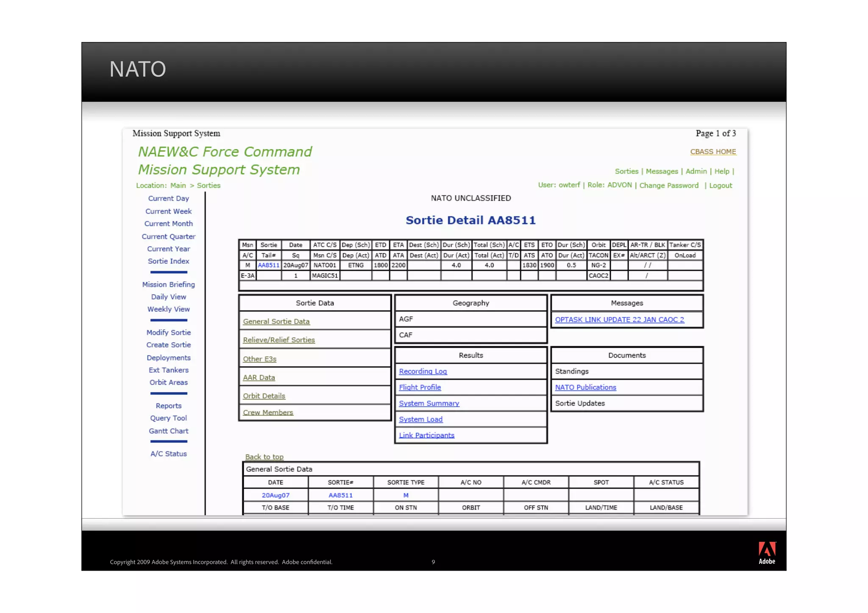Screen dimensions: 868x613
Task: Select Current Week in the sidebar
Action: coord(168,211)
